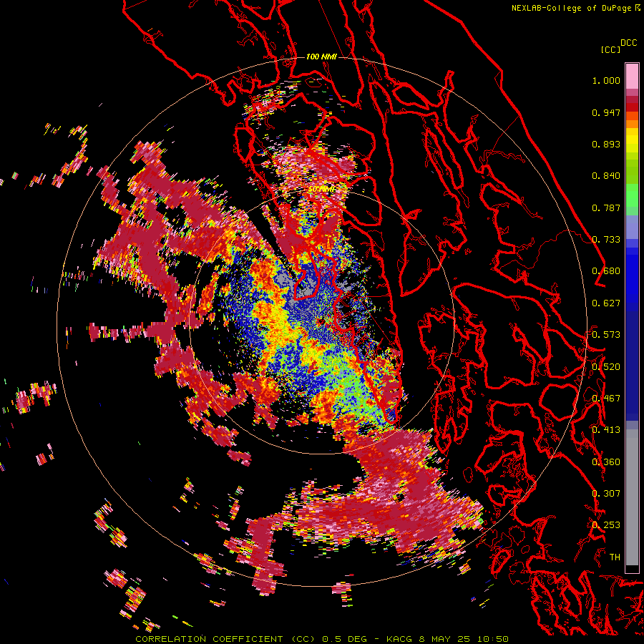
Task: Click the 0.627 scale value
Action: click(x=606, y=303)
